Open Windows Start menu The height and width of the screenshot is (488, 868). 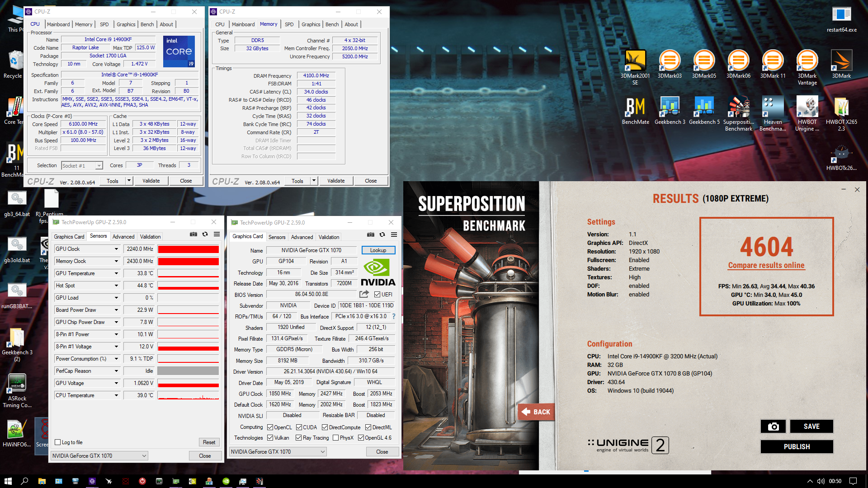8,481
